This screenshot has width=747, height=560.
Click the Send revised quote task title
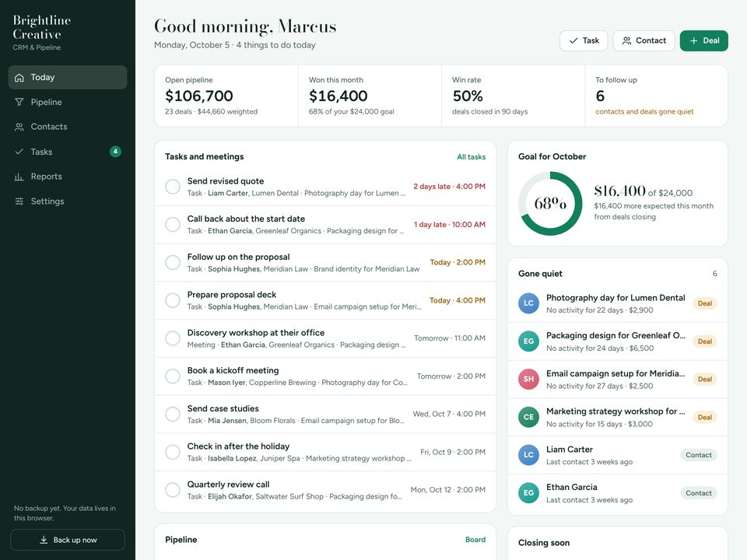226,181
